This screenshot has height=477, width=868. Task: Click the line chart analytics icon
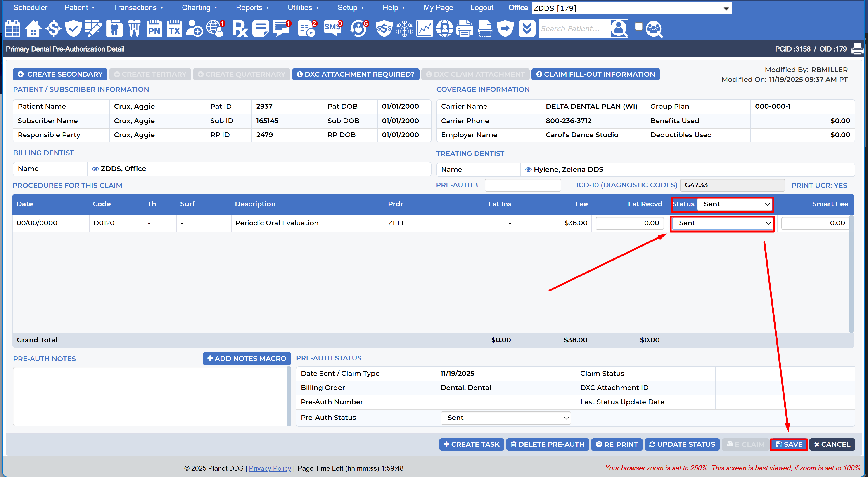pos(424,29)
